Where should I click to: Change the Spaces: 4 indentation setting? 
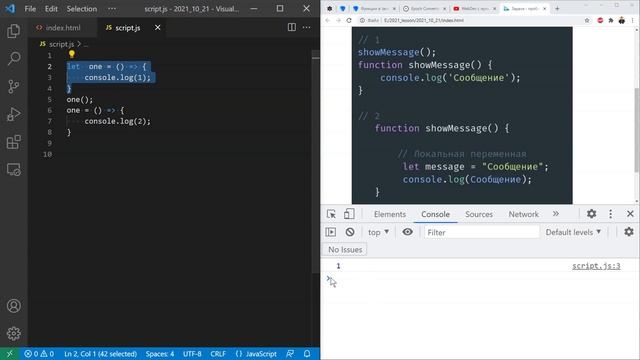[160, 354]
